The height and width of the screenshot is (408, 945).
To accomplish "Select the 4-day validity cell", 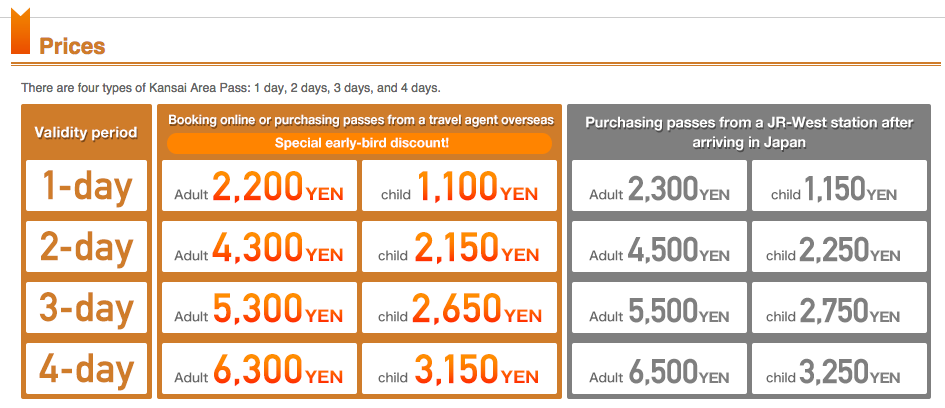I will [x=87, y=368].
